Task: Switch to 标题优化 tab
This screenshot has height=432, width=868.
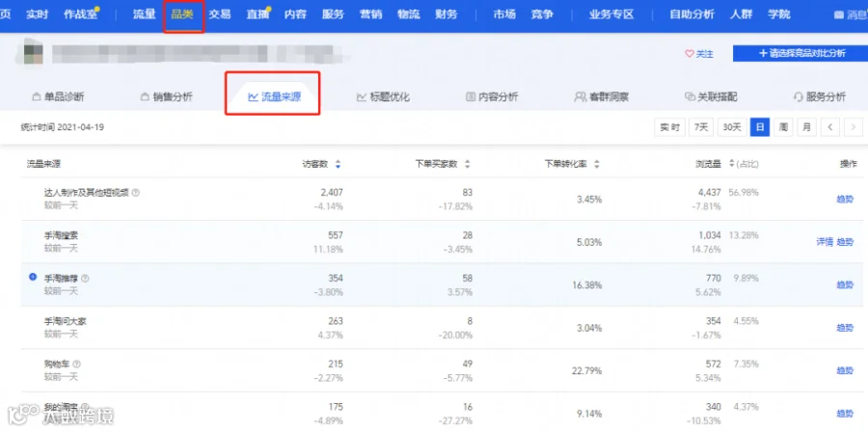Action: (383, 97)
